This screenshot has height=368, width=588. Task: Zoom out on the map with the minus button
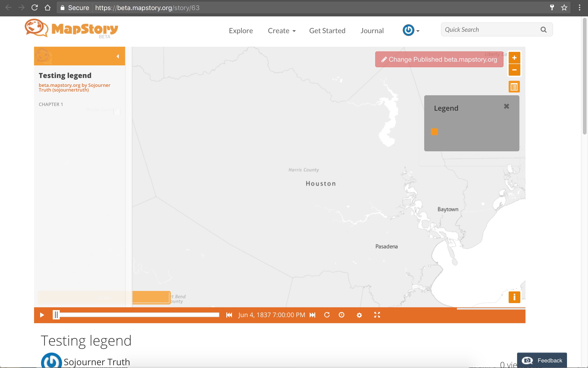coord(514,70)
